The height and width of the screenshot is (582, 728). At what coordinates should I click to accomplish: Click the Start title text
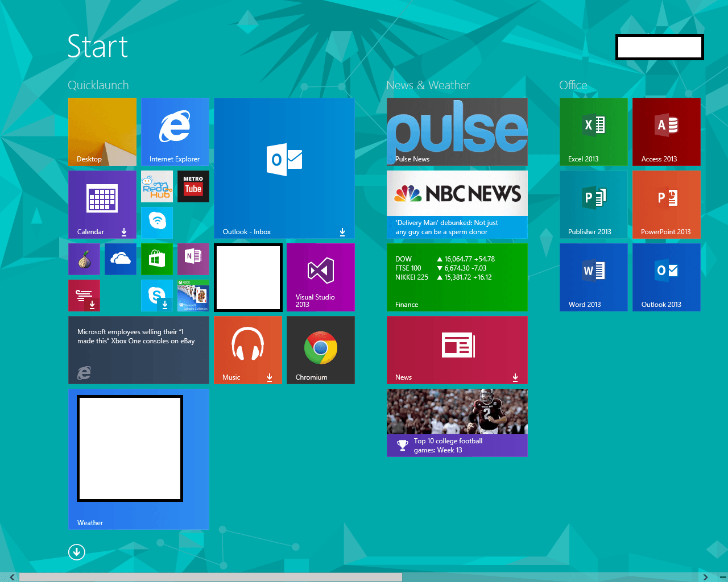coord(98,47)
